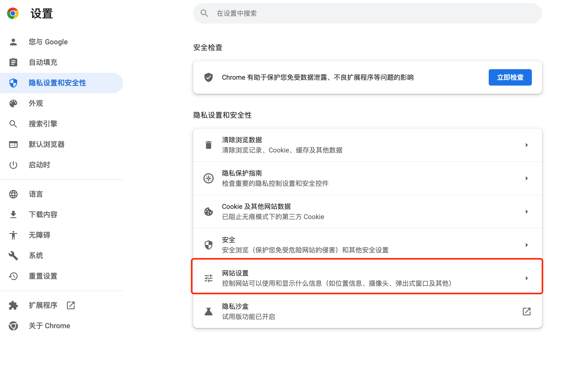Expand the 清除浏览数据 row arrow
Viewport: 588px width, 371px height.
(x=526, y=145)
